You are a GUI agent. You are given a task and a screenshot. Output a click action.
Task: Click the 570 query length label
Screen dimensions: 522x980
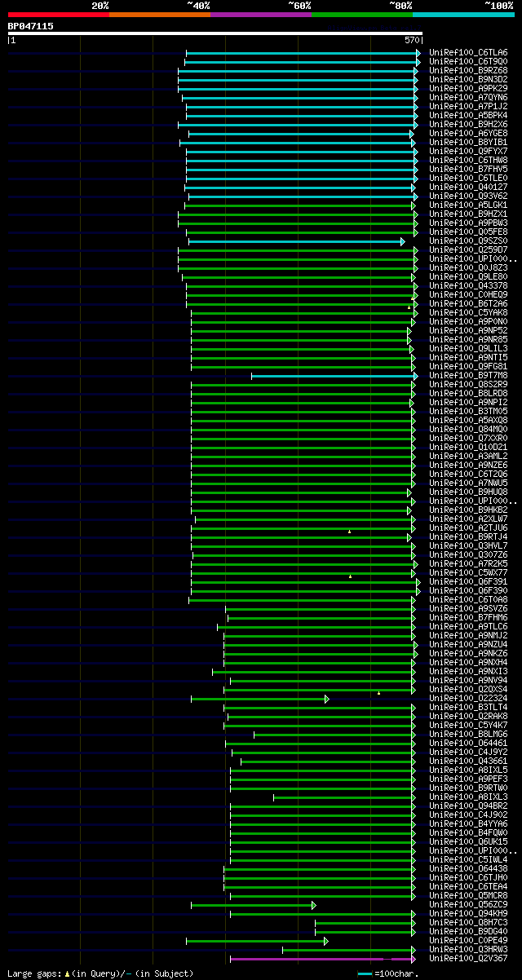coord(412,40)
